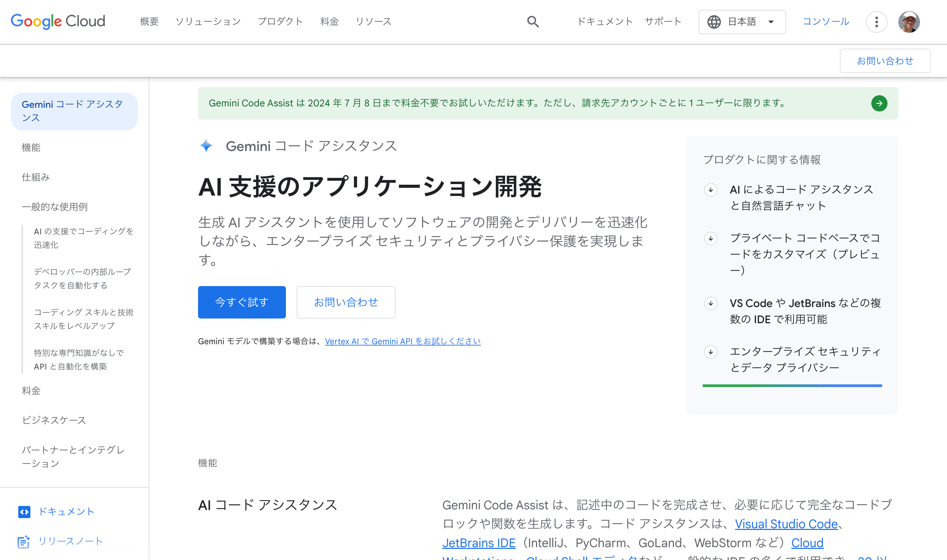Screen dimensions: 947x560
Task: Select ビジネスケース in left sidebar
Action: pos(54,420)
